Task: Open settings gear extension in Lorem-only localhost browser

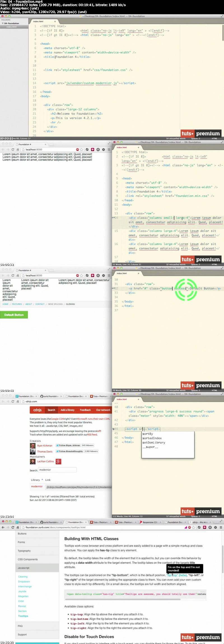Action: pyautogui.click(x=103, y=150)
